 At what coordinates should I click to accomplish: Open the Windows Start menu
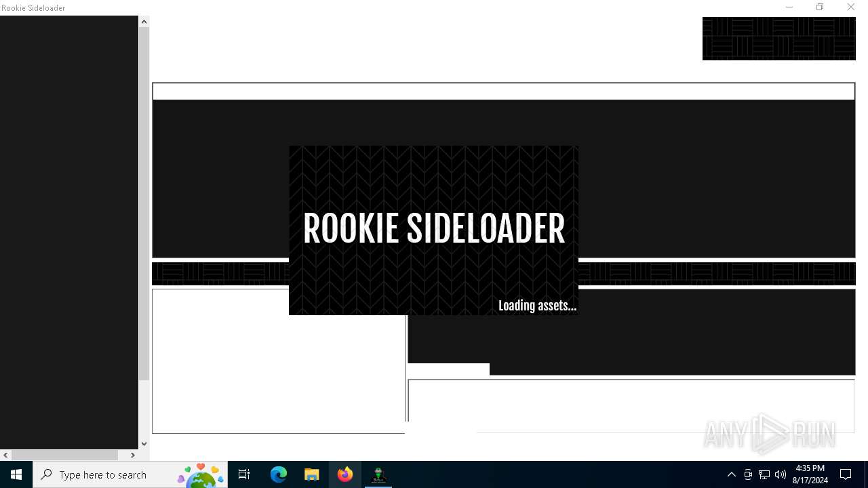16,474
